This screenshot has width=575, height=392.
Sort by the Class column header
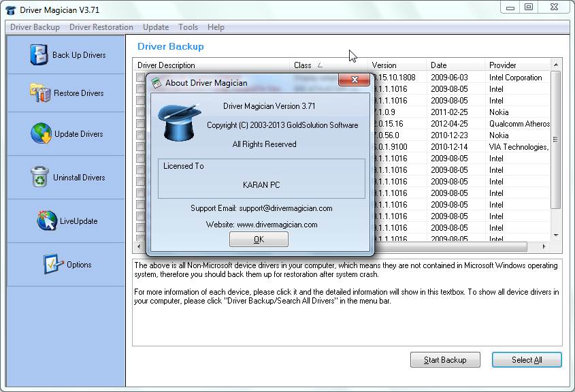[x=329, y=65]
